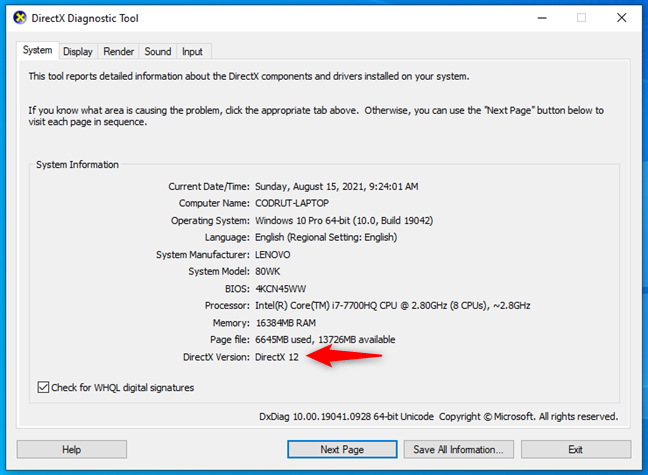Screen dimensions: 648x475
Task: Open the Render tab
Action: (119, 52)
